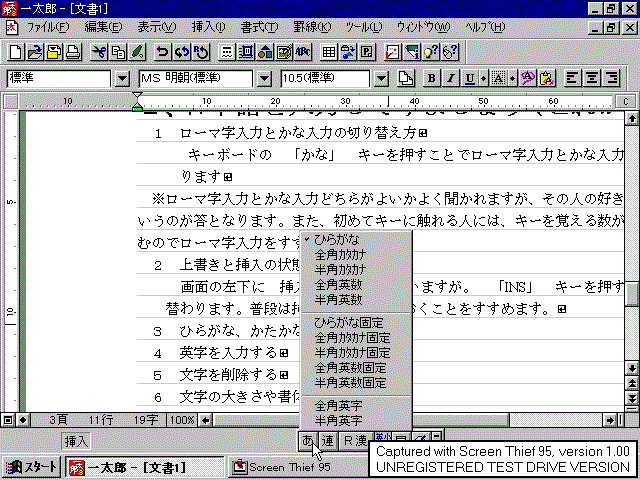Click the R circular-arrow restore icon
The height and width of the screenshot is (480, 640).
pos(201,52)
